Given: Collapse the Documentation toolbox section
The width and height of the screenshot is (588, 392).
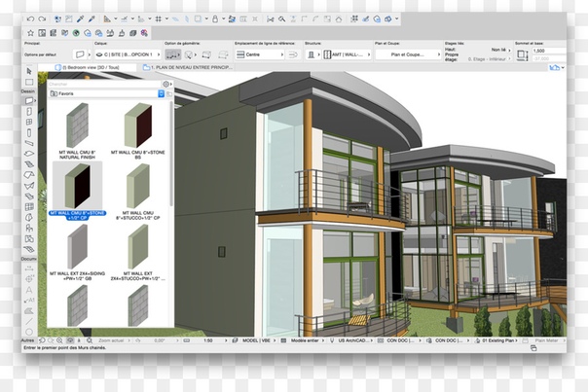Looking at the screenshot, I should tap(28, 259).
